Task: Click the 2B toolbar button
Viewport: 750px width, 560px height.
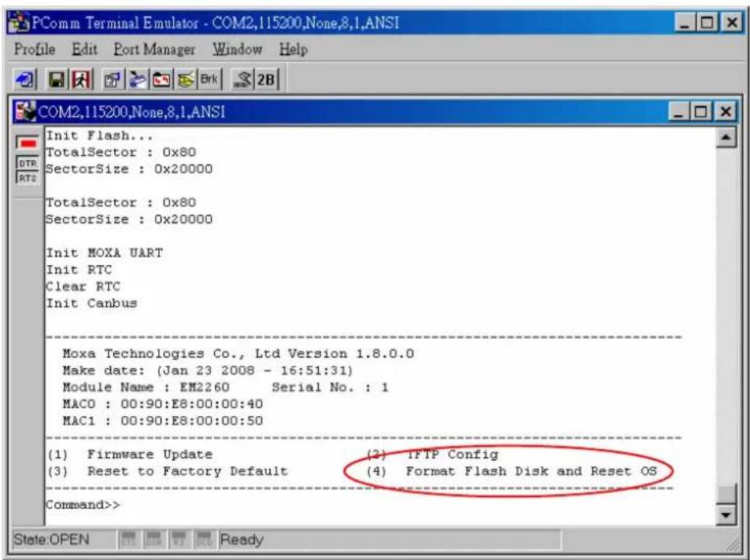Action: [x=266, y=79]
